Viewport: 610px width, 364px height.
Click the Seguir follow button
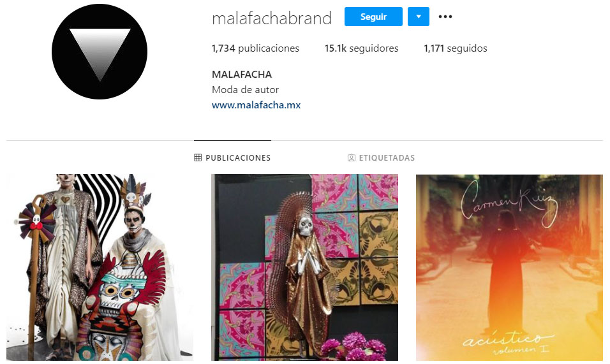tap(373, 17)
